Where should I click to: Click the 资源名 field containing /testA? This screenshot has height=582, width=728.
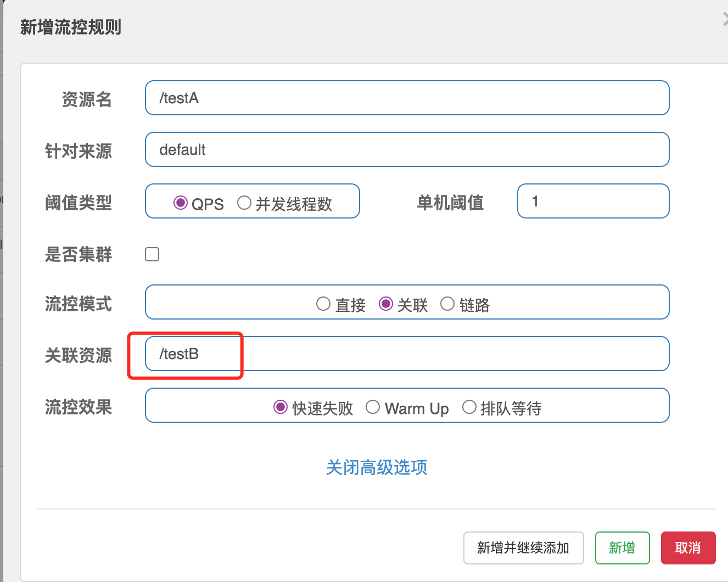407,98
